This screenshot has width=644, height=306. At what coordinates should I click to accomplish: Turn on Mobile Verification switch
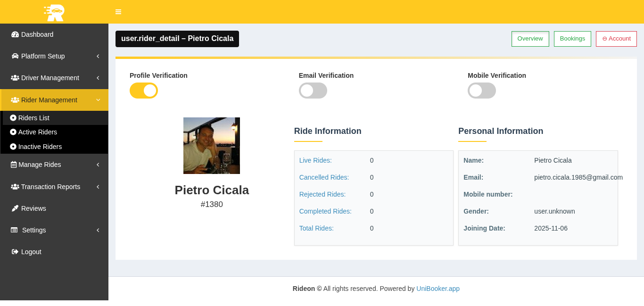click(481, 91)
